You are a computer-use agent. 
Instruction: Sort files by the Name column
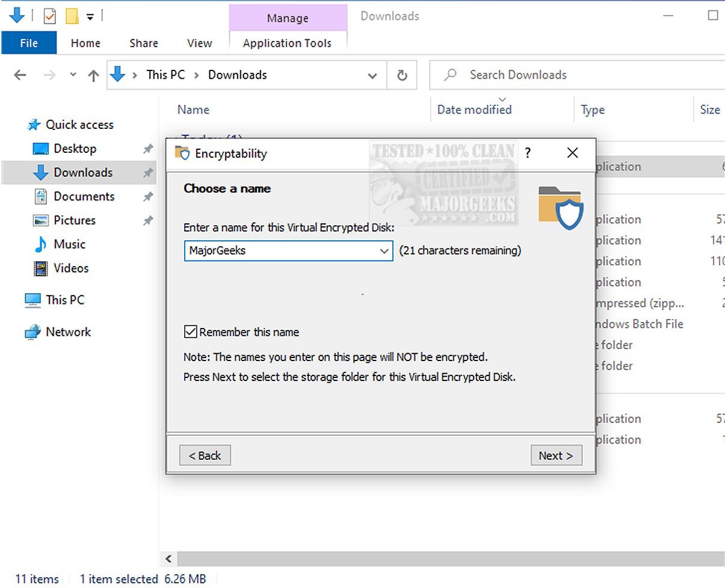[193, 110]
